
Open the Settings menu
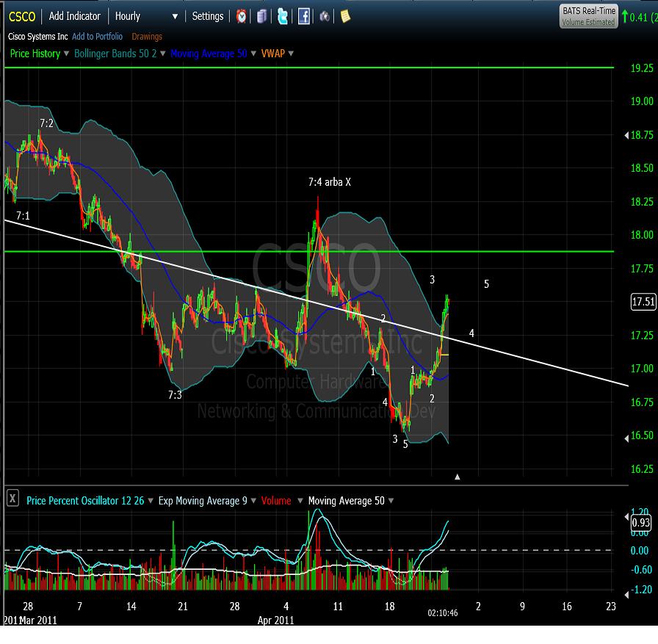coord(208,16)
